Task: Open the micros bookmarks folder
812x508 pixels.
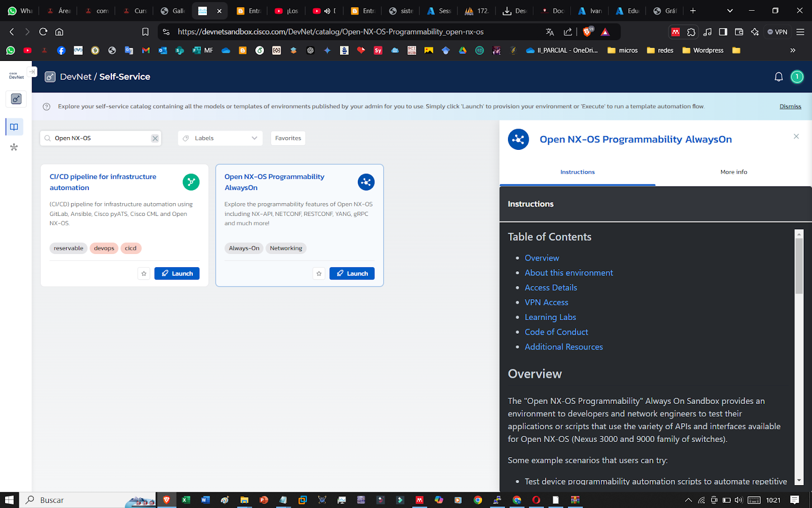Action: [x=623, y=50]
